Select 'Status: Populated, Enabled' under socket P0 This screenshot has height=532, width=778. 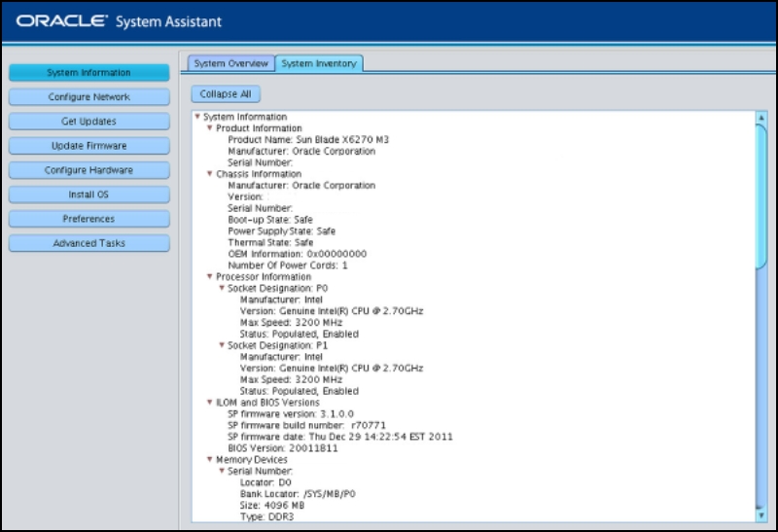(x=299, y=334)
